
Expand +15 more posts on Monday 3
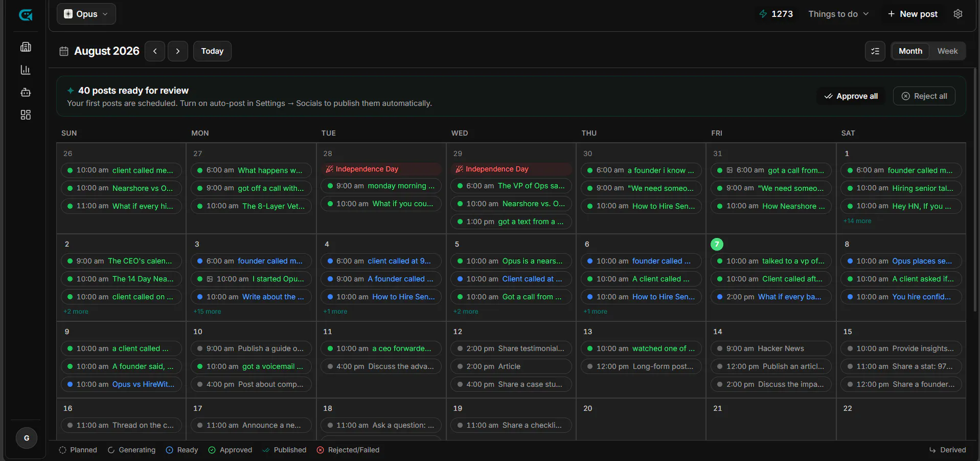pos(207,312)
